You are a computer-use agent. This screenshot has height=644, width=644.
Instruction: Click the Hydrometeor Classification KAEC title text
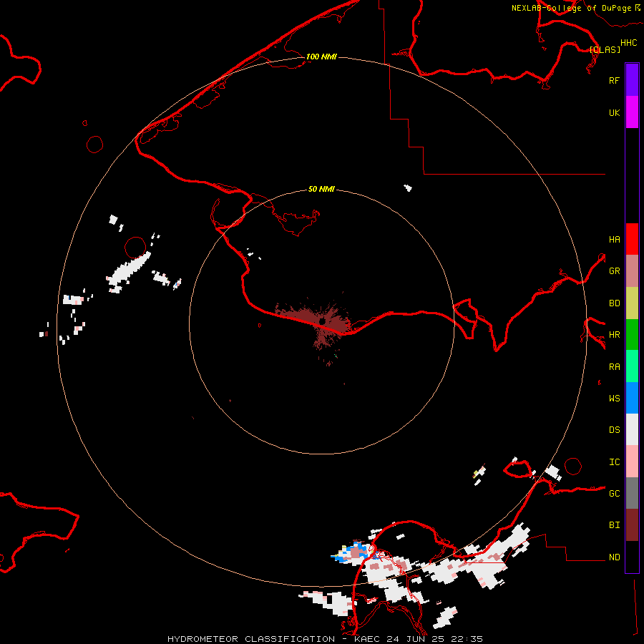point(325,639)
